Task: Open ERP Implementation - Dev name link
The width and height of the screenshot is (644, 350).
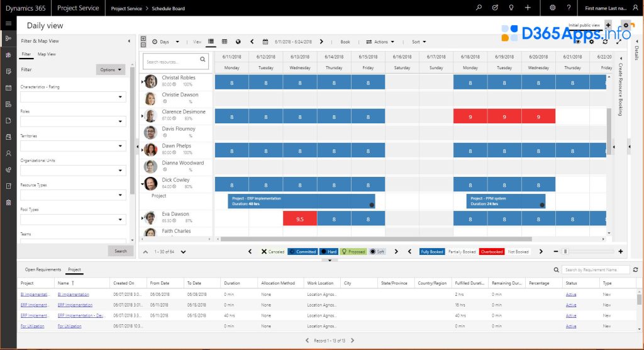Action: [82, 315]
